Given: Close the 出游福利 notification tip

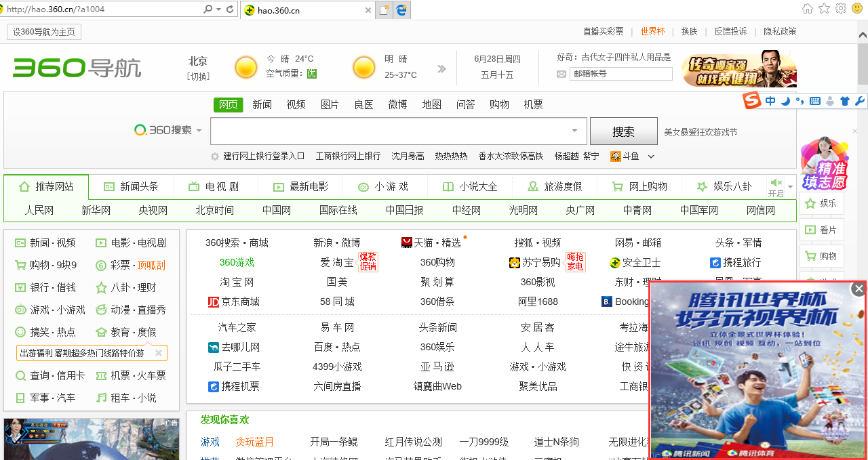Looking at the screenshot, I should pyautogui.click(x=159, y=353).
